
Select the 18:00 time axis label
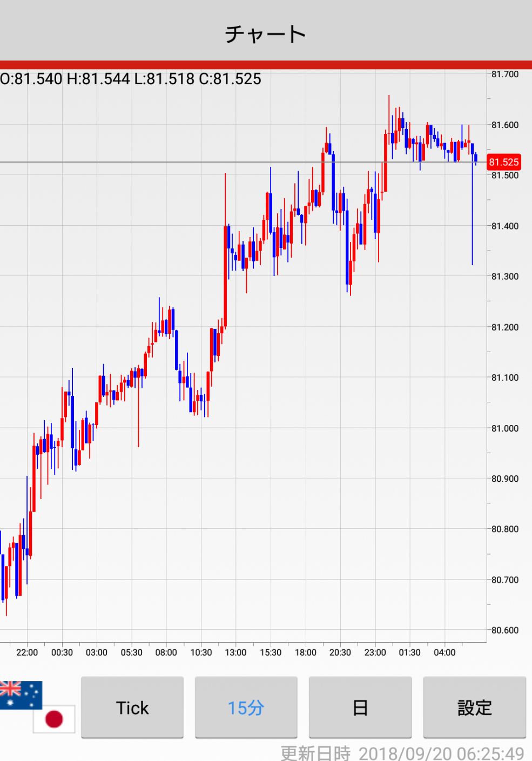[x=305, y=652]
